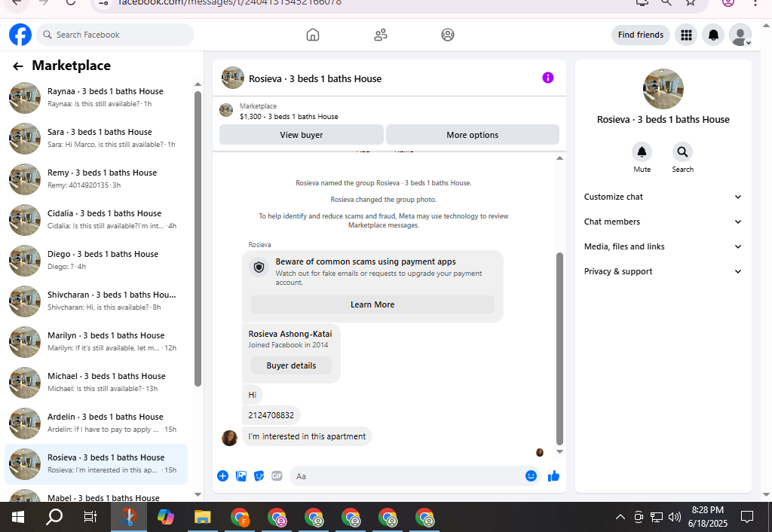Click More options button
Viewport: 772px width, 532px height.
click(x=472, y=135)
